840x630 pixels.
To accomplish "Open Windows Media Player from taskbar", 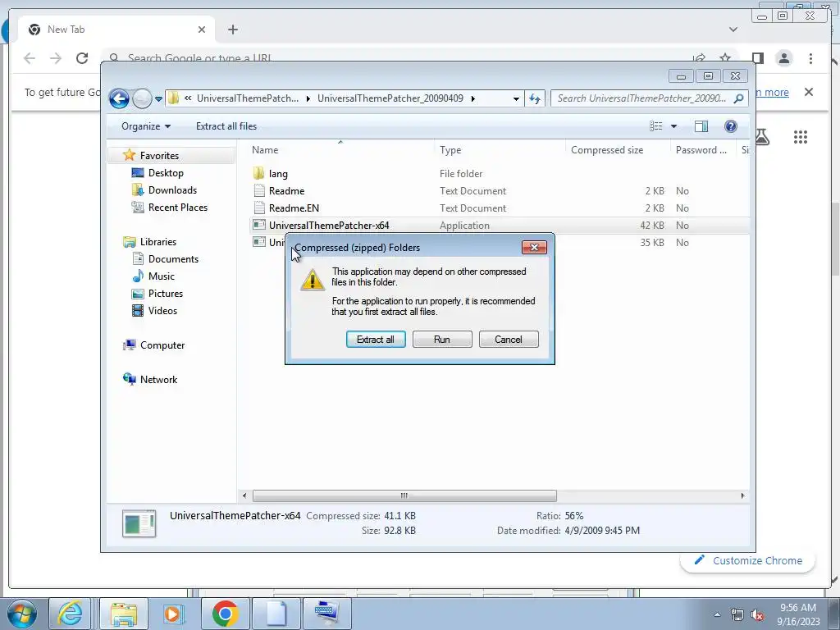I will click(172, 614).
